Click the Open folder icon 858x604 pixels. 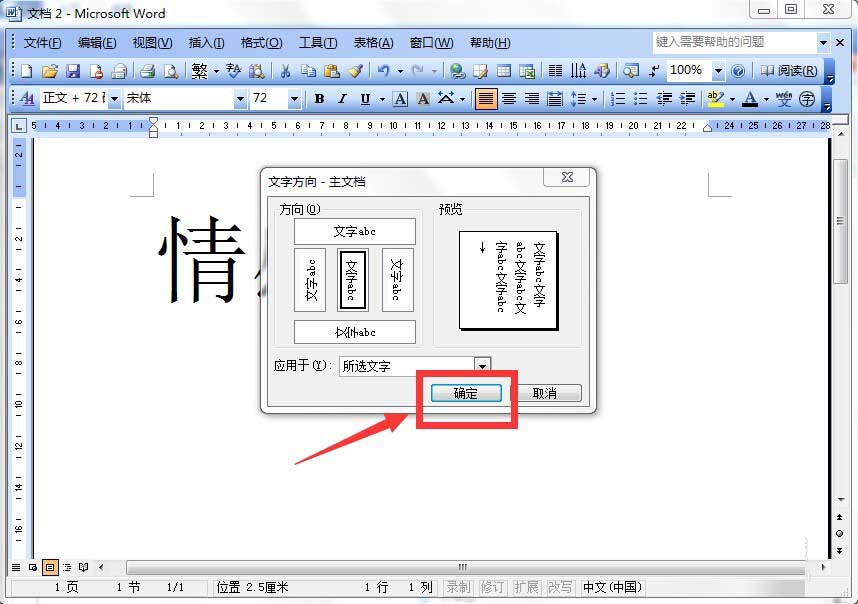(x=50, y=71)
